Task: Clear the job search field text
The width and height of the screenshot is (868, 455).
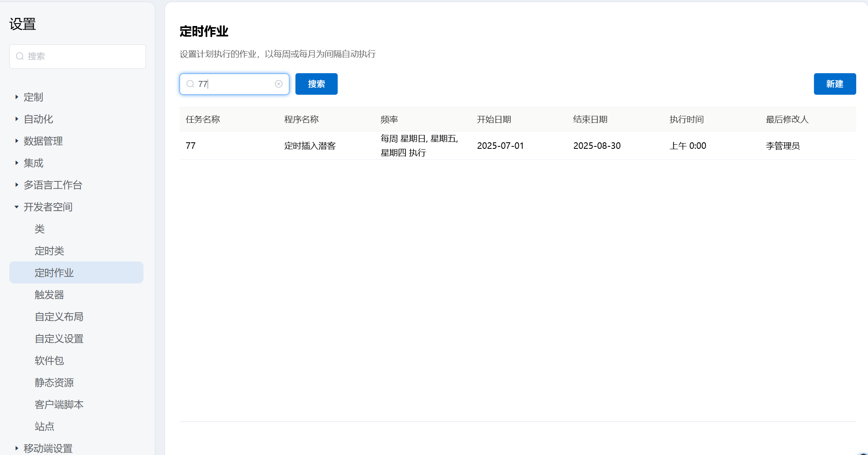Action: pyautogui.click(x=278, y=84)
